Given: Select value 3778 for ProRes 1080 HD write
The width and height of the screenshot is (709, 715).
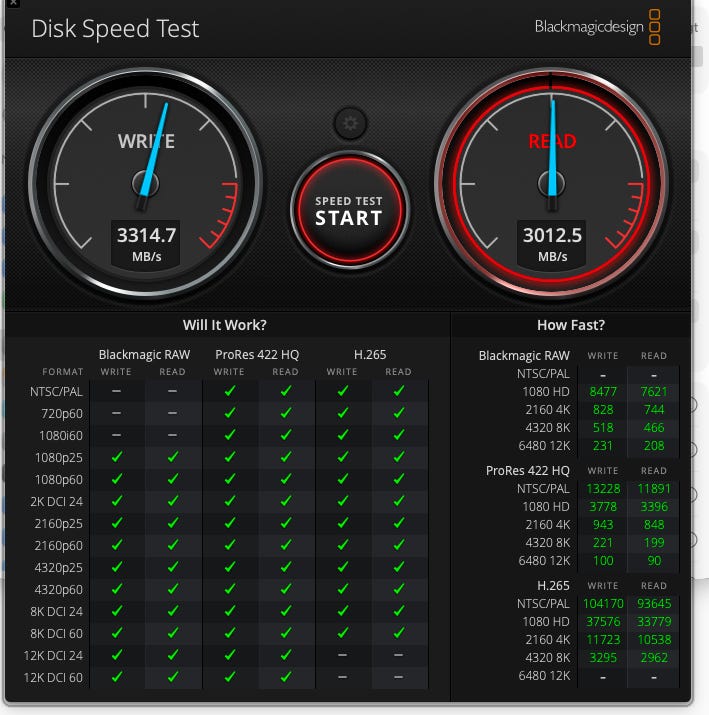Looking at the screenshot, I should click(603, 507).
